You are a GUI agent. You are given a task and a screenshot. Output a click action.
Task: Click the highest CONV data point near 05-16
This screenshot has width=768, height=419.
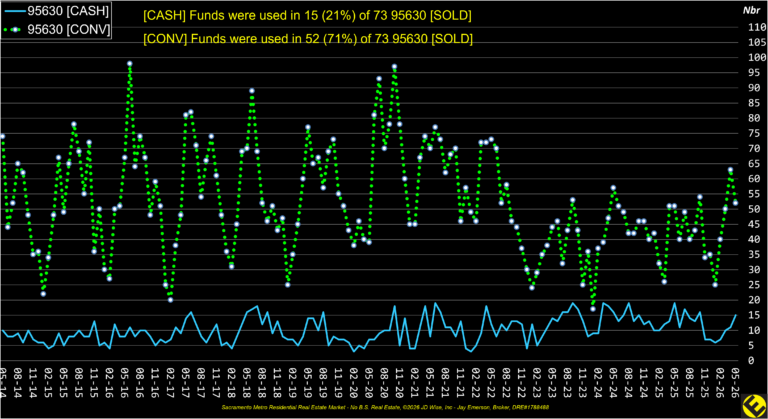coord(129,64)
